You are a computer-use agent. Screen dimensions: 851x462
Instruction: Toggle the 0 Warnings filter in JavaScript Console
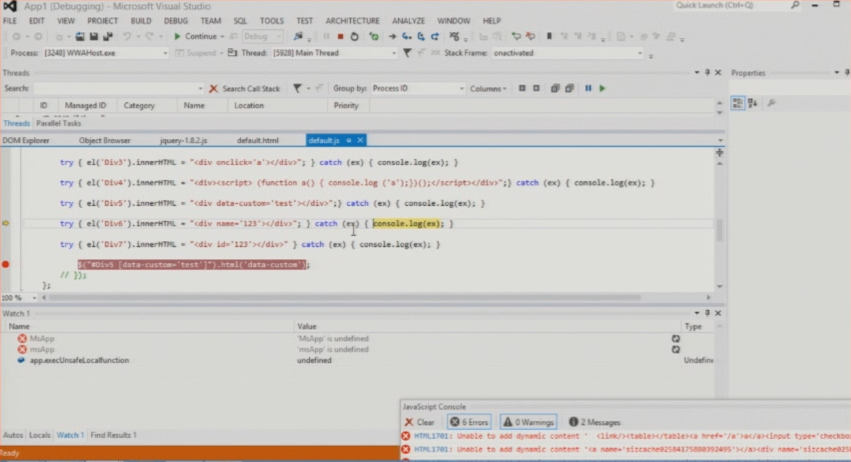(x=528, y=422)
